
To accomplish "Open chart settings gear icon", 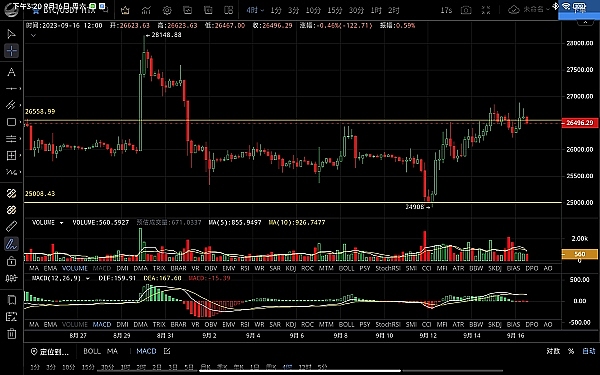I will [x=167, y=10].
